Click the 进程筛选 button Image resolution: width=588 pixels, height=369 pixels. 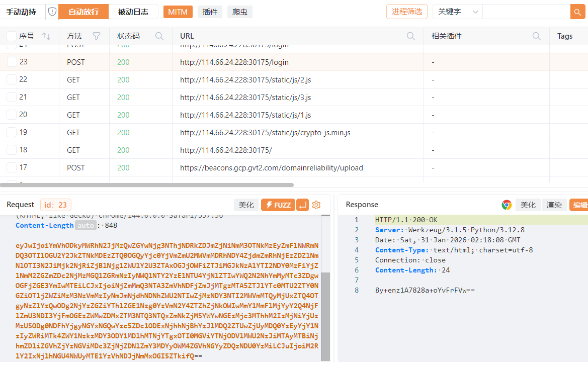[407, 12]
